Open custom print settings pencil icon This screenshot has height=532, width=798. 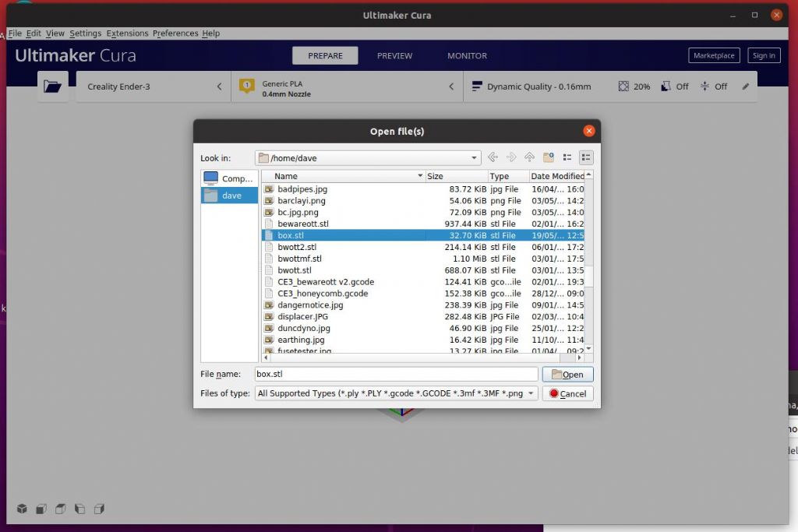point(746,86)
